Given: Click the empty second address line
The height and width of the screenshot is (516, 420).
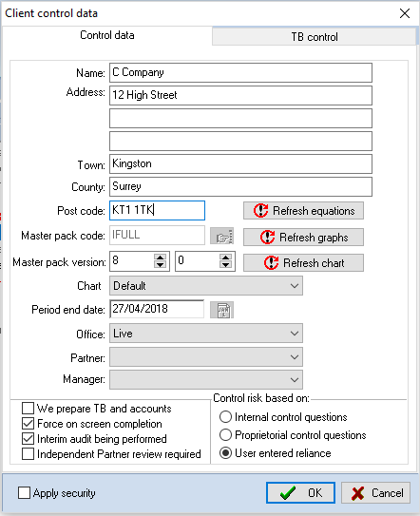Looking at the screenshot, I should tap(240, 118).
